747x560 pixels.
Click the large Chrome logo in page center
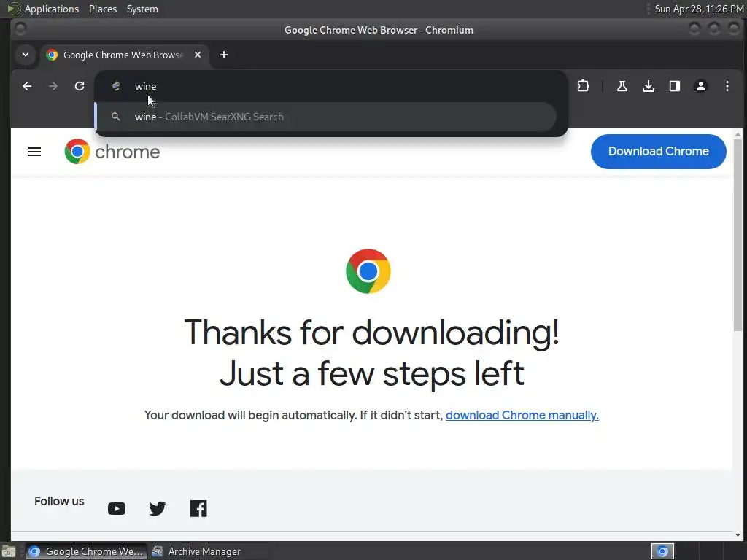368,271
